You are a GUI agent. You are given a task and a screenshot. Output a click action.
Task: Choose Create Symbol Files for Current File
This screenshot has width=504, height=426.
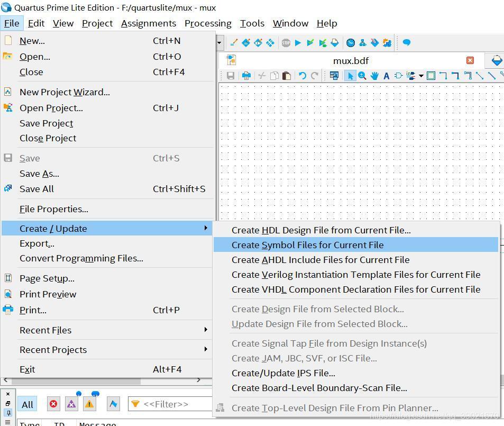(x=356, y=245)
